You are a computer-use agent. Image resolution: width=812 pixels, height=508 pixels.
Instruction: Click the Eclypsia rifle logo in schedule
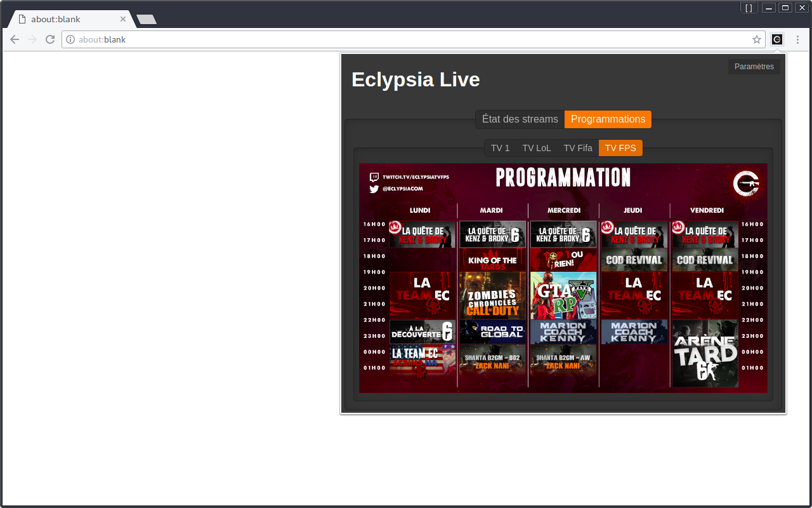click(746, 184)
